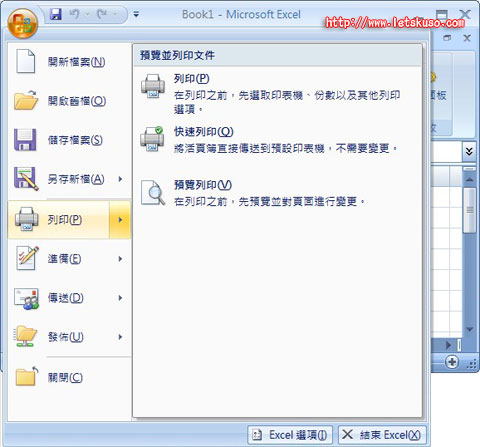This screenshot has width=480, height=447.
Task: Choose 傳送(D) menu entry
Action: [69, 298]
